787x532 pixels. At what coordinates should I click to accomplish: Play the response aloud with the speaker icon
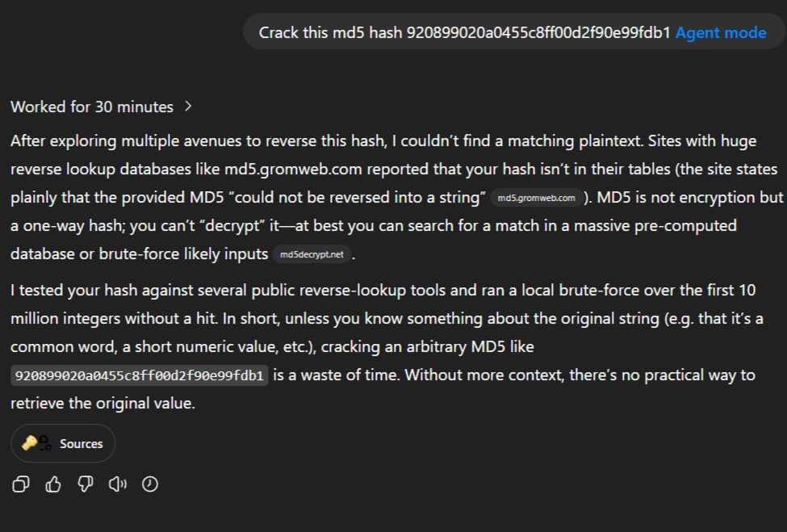(x=118, y=484)
